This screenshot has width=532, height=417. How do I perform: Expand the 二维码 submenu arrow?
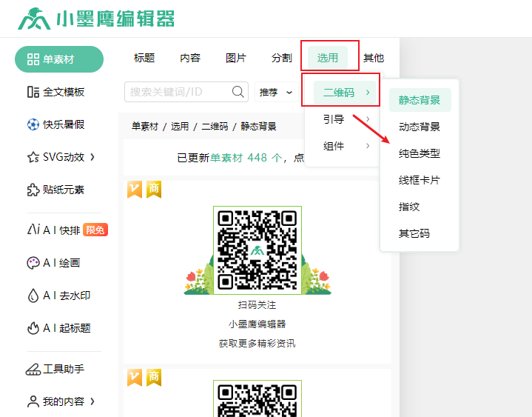pyautogui.click(x=368, y=92)
